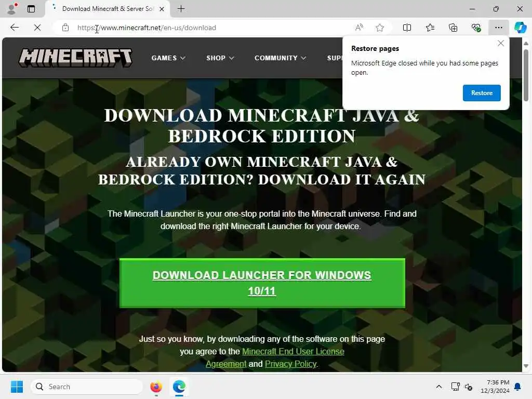
Task: Expand the GAMES menu
Action: pos(168,58)
